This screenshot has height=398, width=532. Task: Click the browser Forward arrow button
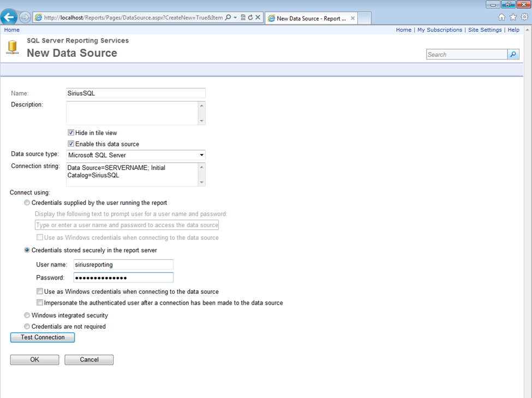pyautogui.click(x=25, y=17)
